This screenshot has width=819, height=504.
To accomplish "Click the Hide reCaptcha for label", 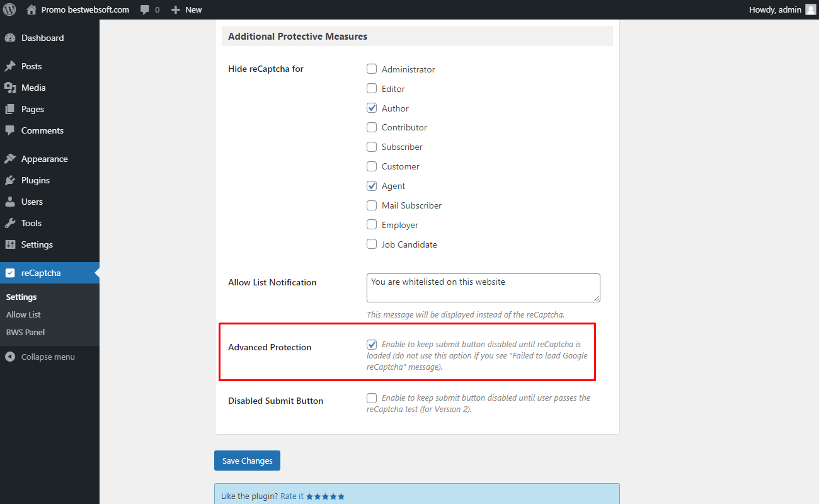I will [x=266, y=69].
